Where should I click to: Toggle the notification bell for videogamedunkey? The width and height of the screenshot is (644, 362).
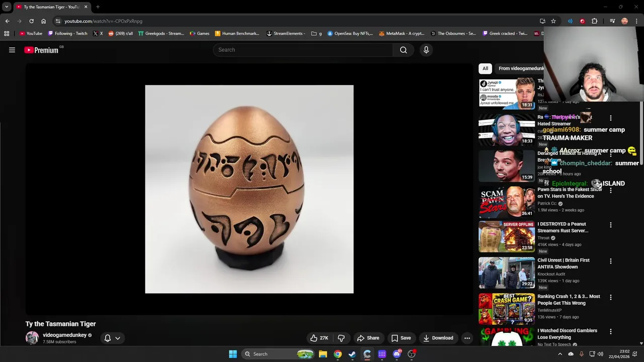pyautogui.click(x=112, y=338)
